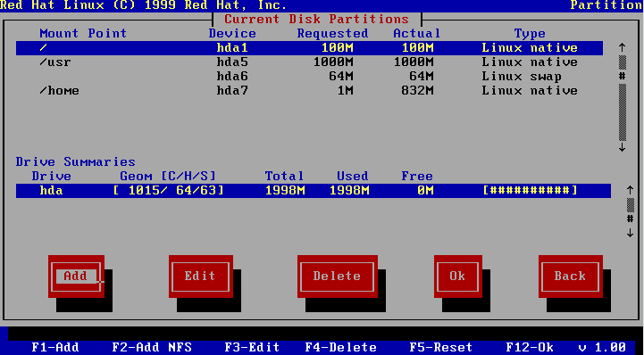Click the hda usage bar of hash marks
644x355 pixels.
[x=531, y=191]
